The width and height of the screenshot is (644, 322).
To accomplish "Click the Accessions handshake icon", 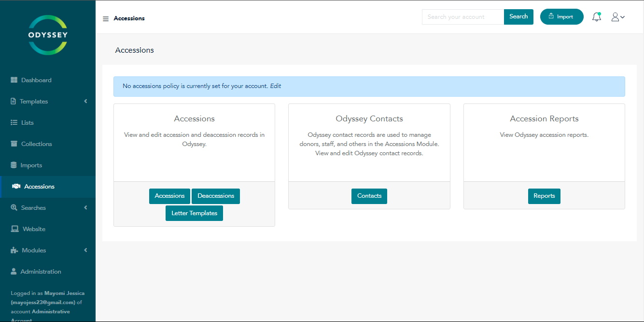I will 16,187.
